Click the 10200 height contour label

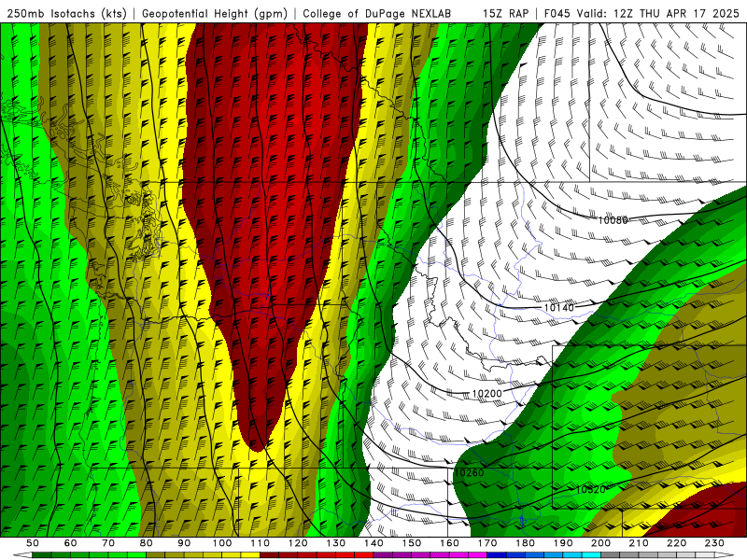[486, 394]
